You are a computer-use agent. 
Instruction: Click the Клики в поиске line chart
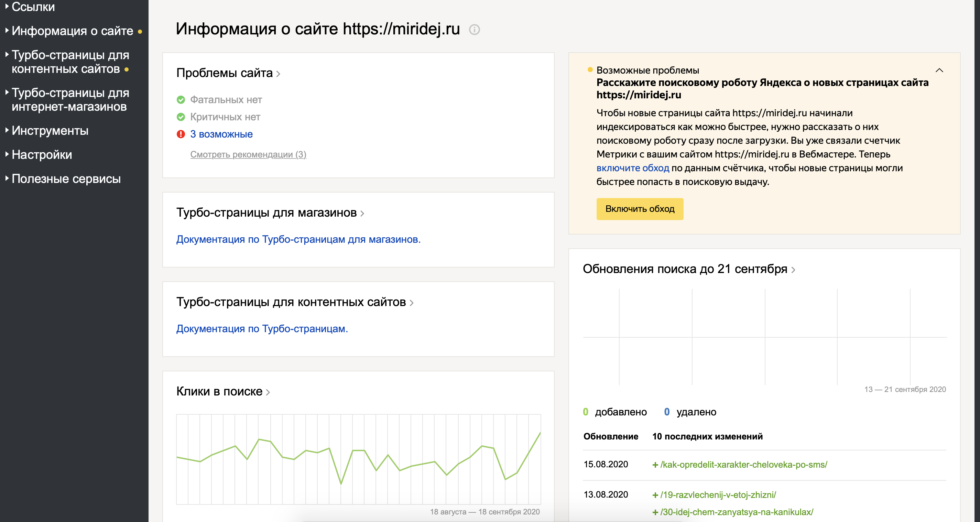[x=358, y=459]
